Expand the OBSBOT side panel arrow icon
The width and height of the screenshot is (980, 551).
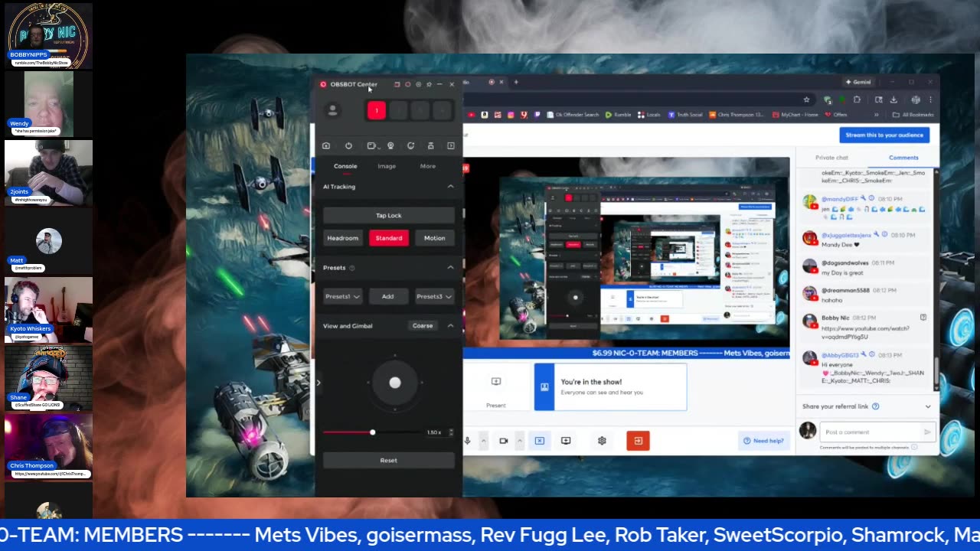[450, 145]
